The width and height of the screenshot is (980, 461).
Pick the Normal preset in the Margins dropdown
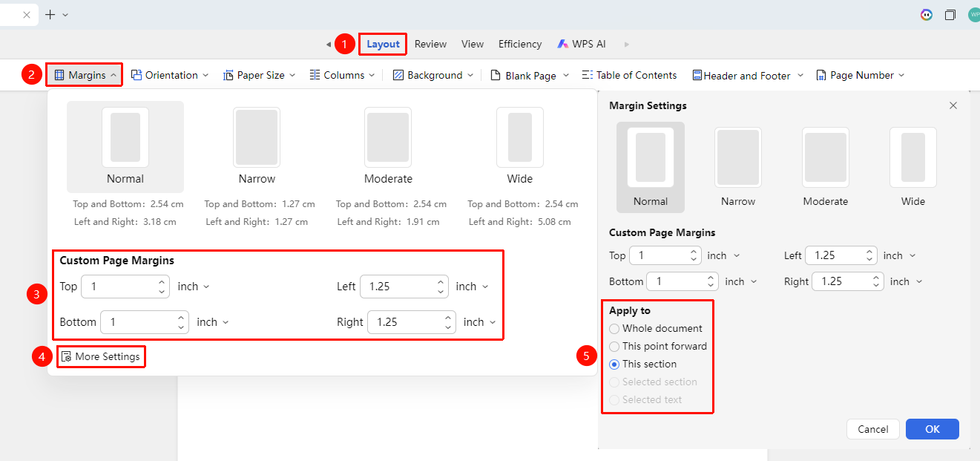125,147
